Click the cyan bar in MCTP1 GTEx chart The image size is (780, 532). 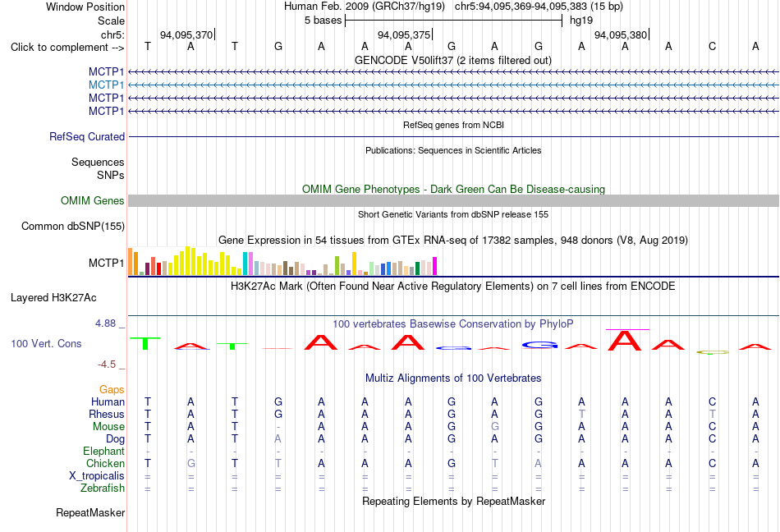click(x=245, y=264)
